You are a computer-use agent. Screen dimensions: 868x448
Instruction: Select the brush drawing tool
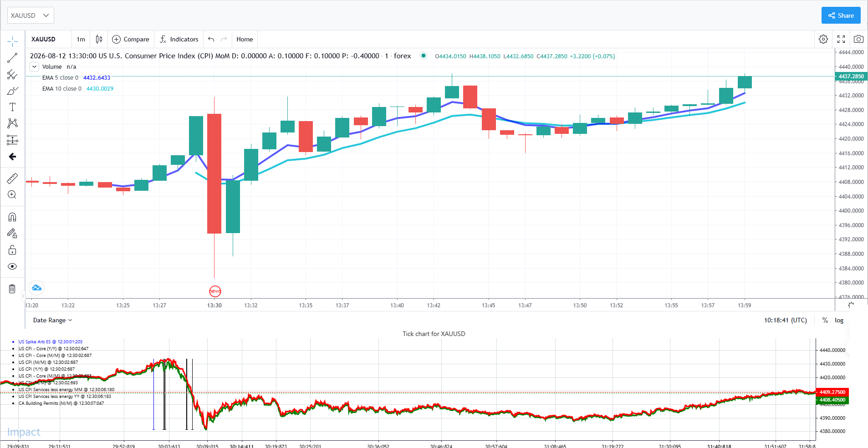coord(12,91)
